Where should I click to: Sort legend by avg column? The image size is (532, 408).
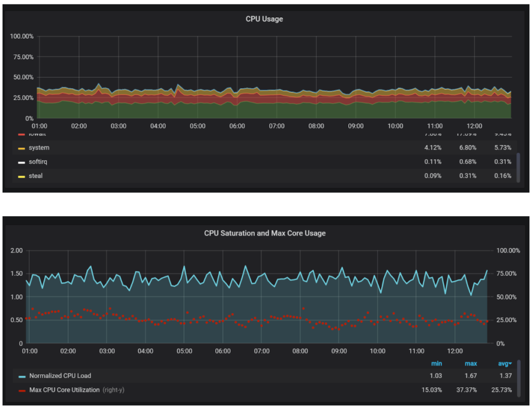click(x=505, y=364)
